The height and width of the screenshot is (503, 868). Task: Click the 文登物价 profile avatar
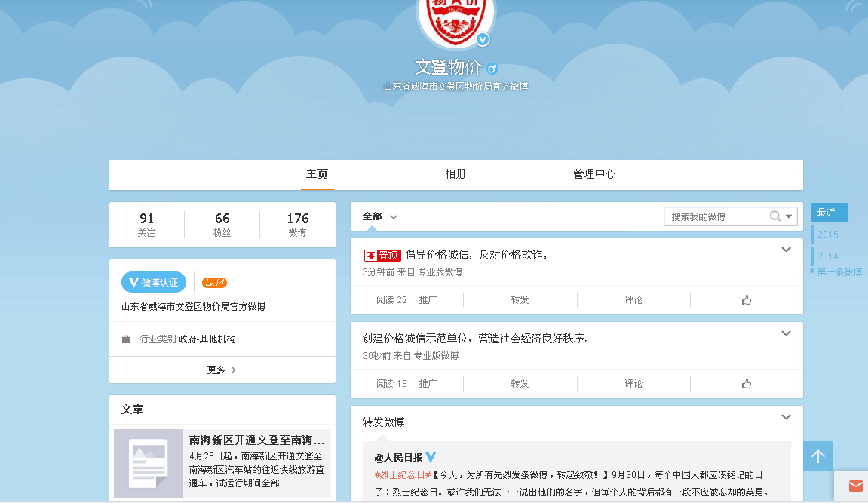coord(455,17)
